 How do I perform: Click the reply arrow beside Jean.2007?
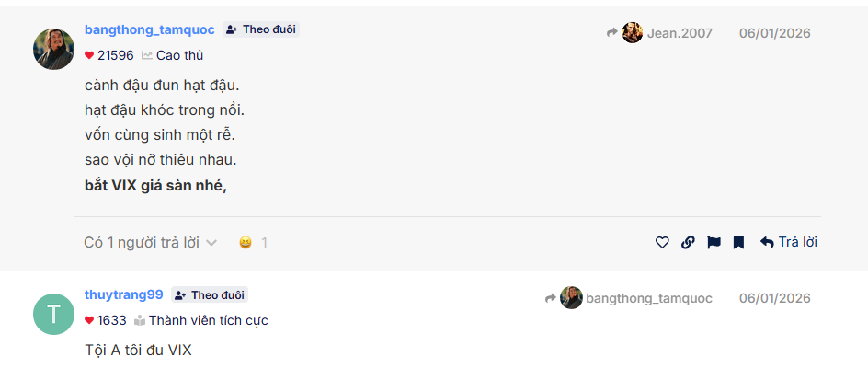tap(612, 33)
